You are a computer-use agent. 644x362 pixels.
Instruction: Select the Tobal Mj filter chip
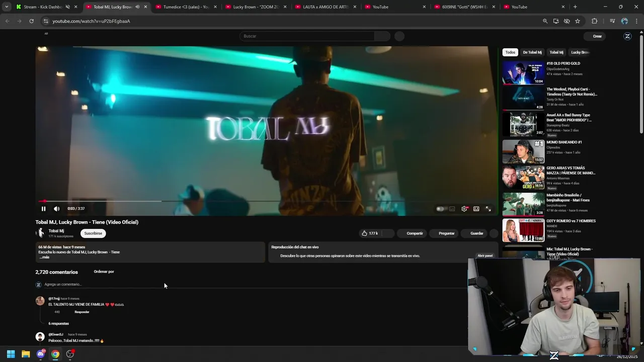(556, 52)
